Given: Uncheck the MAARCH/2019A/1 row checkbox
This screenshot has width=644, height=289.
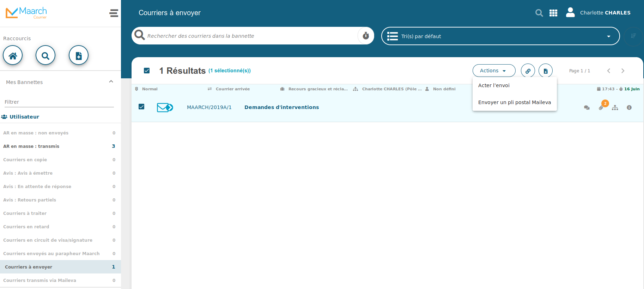Looking at the screenshot, I should click(x=141, y=107).
